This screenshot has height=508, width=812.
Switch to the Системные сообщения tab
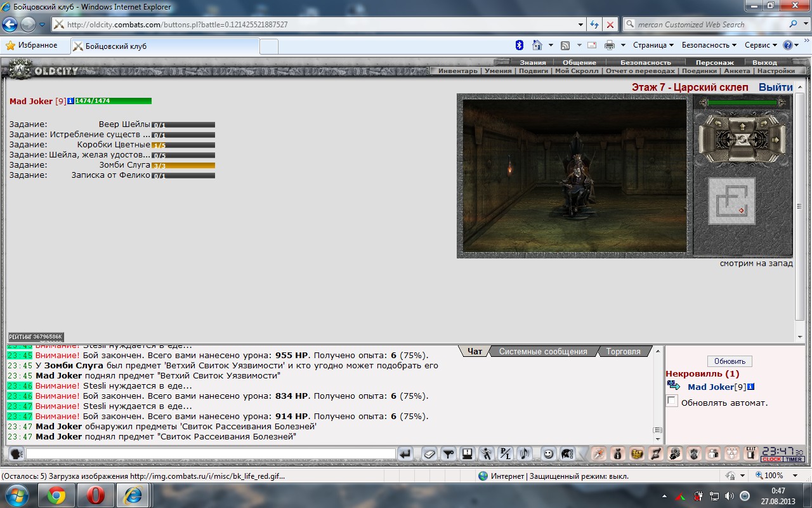pos(543,351)
